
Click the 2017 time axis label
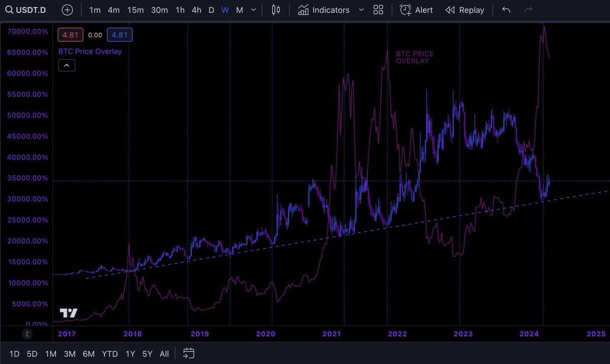tap(67, 334)
